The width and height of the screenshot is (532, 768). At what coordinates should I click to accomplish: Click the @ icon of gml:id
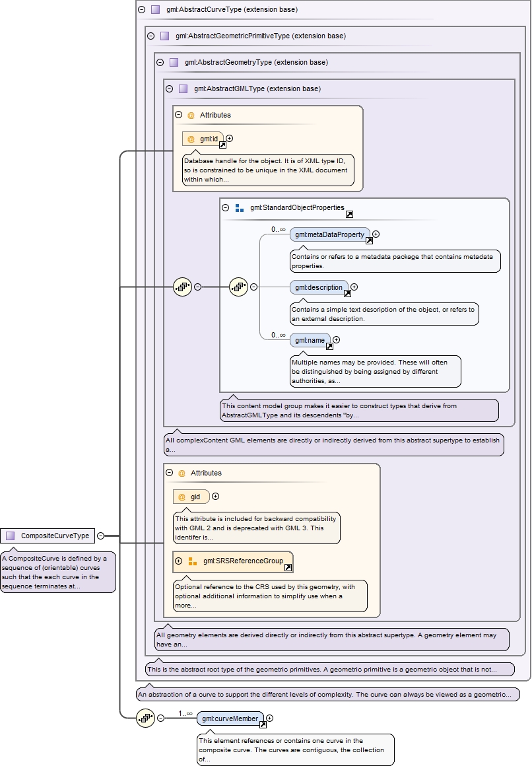coord(191,139)
